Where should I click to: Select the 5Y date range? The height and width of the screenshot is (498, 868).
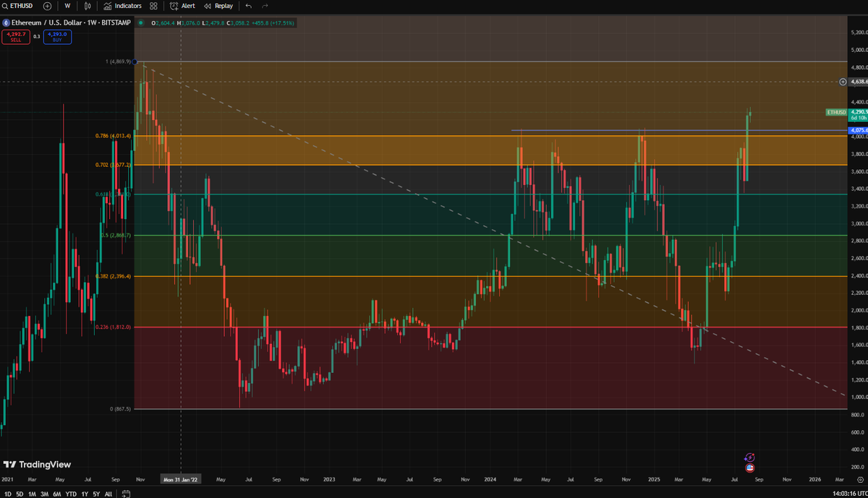pyautogui.click(x=96, y=494)
